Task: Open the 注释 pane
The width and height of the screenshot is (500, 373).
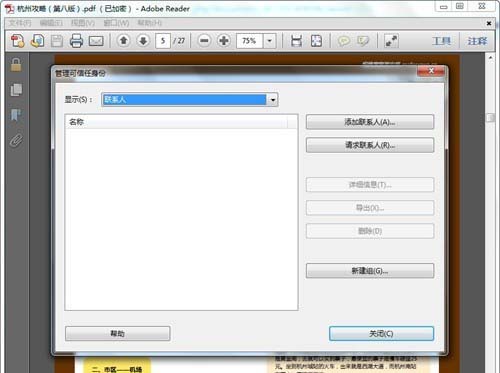Action: [x=477, y=41]
